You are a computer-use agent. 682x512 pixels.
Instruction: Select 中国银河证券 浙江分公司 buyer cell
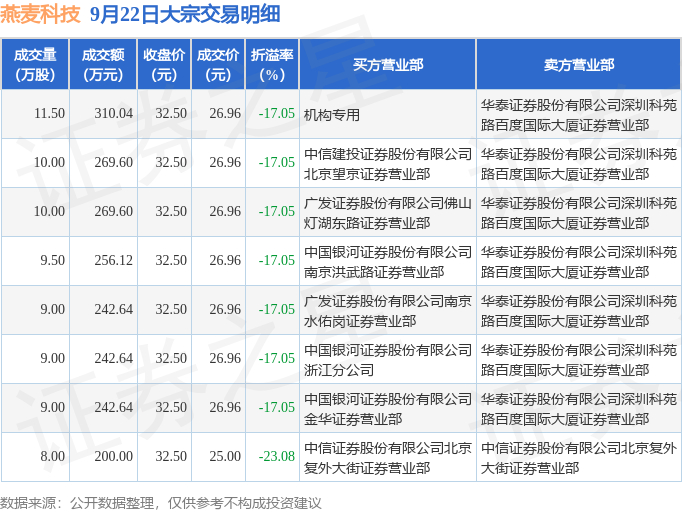pyautogui.click(x=388, y=360)
